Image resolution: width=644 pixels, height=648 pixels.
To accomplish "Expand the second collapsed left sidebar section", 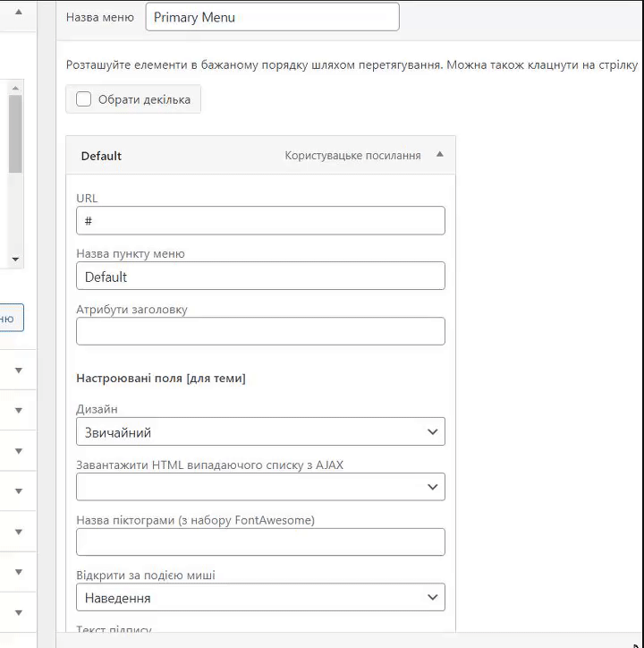I will click(x=18, y=410).
